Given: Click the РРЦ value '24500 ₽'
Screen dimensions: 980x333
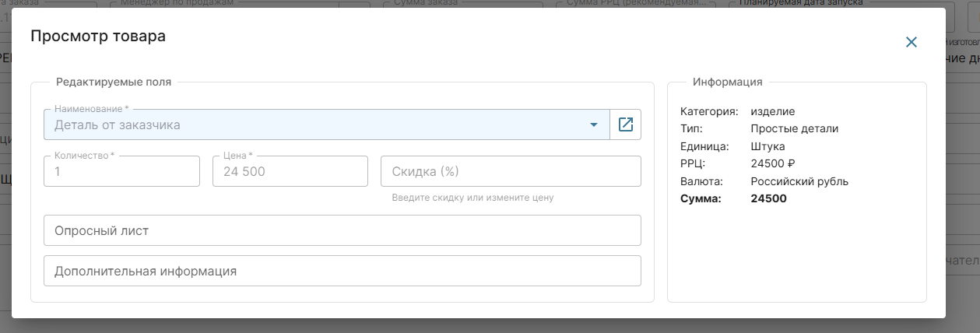Looking at the screenshot, I should click(772, 163).
